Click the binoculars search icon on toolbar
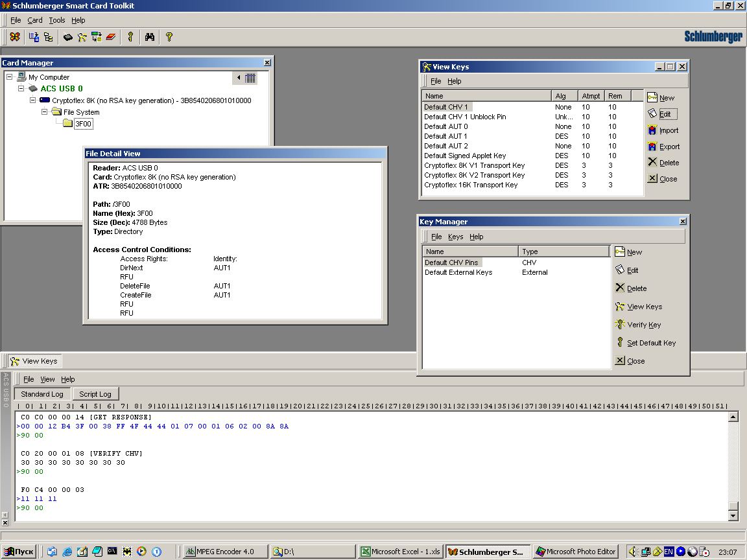 [150, 37]
